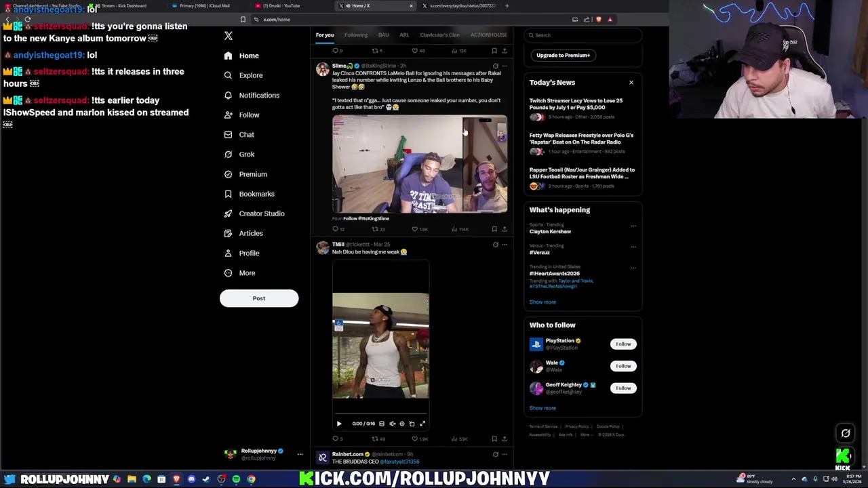Open TMill video settings gear
The height and width of the screenshot is (488, 868).
402,424
